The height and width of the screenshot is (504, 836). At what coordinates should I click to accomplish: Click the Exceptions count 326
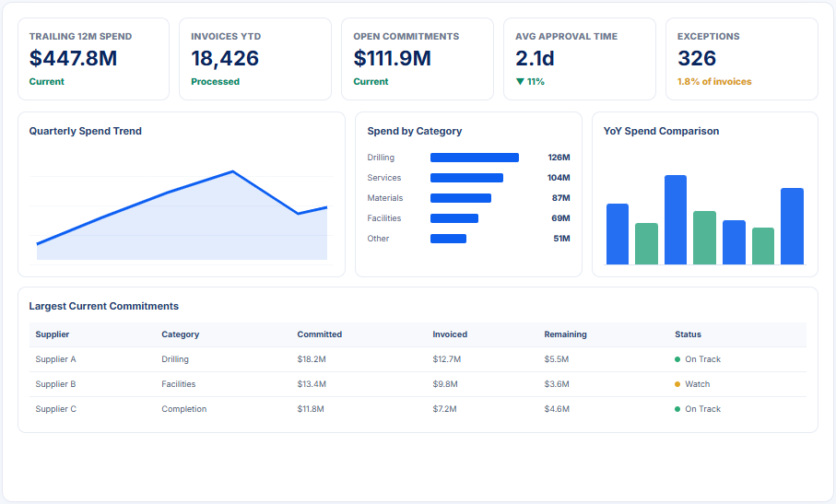[697, 59]
